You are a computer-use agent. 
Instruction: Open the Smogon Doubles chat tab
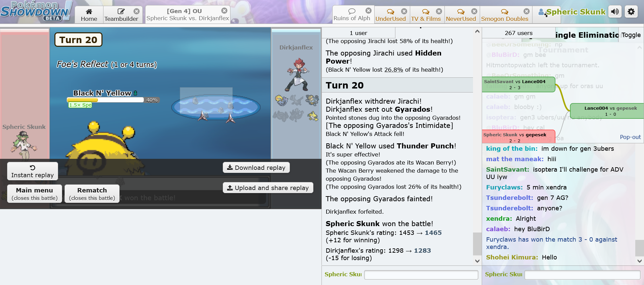tap(505, 15)
